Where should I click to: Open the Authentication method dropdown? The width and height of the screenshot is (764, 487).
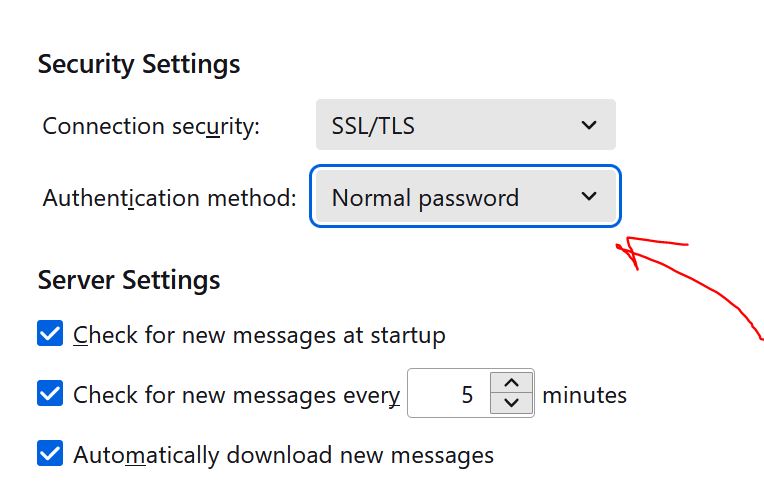pyautogui.click(x=465, y=197)
